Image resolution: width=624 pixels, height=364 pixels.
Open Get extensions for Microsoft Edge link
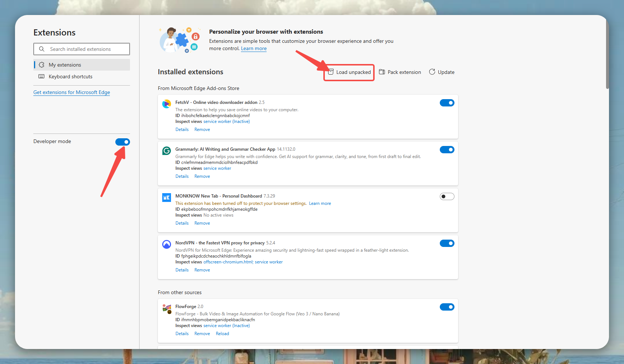[x=72, y=92]
